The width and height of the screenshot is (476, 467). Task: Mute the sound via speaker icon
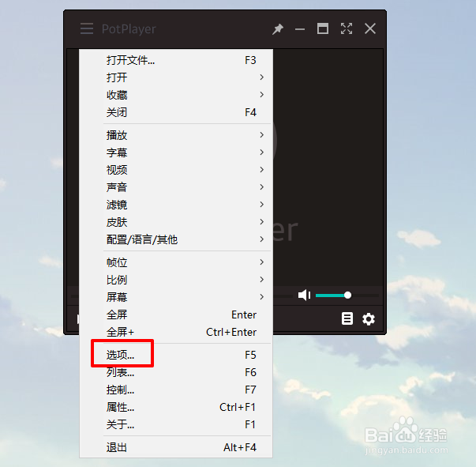304,295
